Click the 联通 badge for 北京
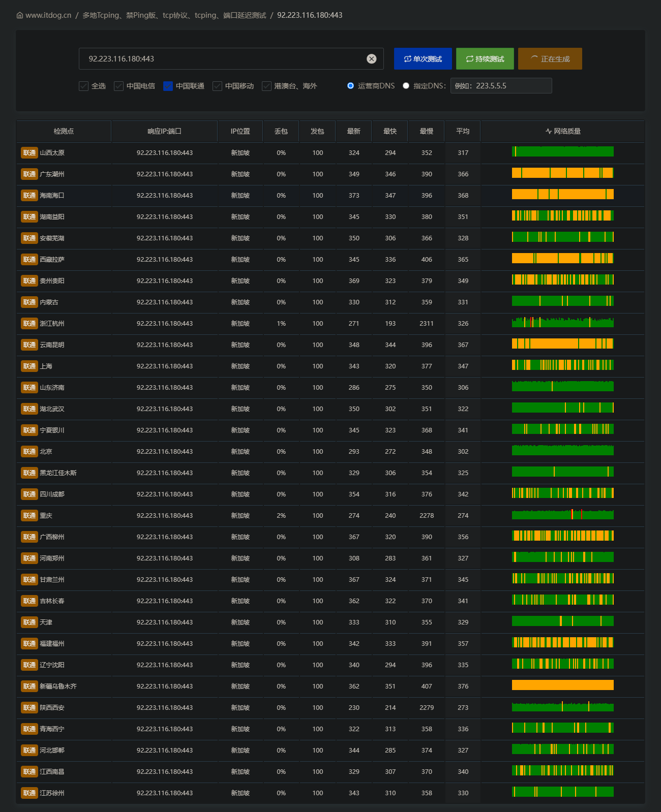The image size is (661, 812). [29, 452]
